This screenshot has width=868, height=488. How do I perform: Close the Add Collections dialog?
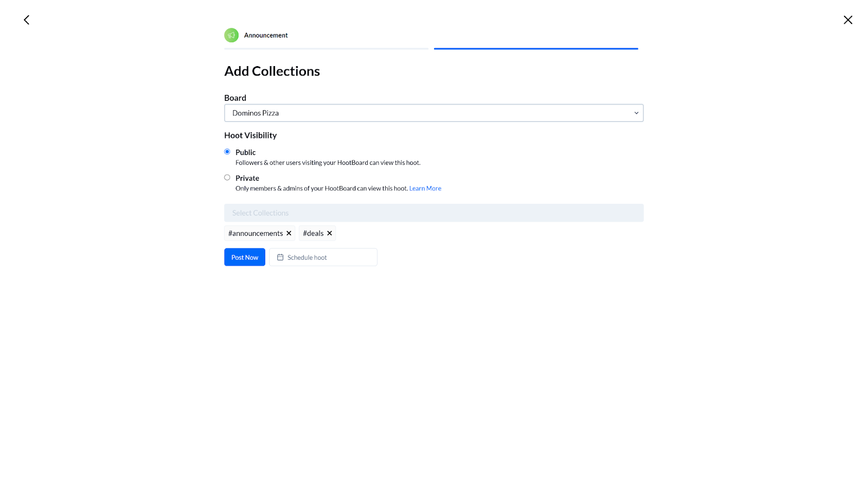848,20
